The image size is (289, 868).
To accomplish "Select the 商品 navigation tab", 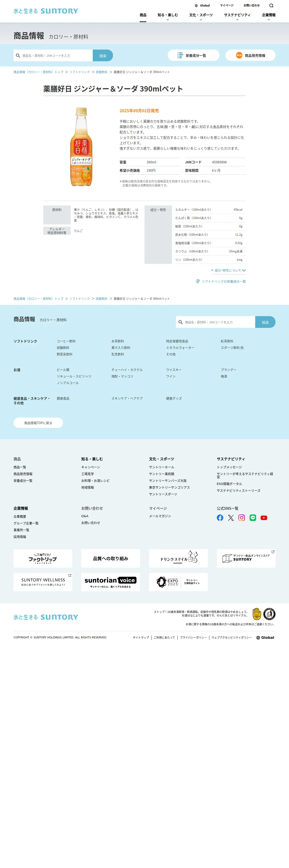I will tap(143, 15).
